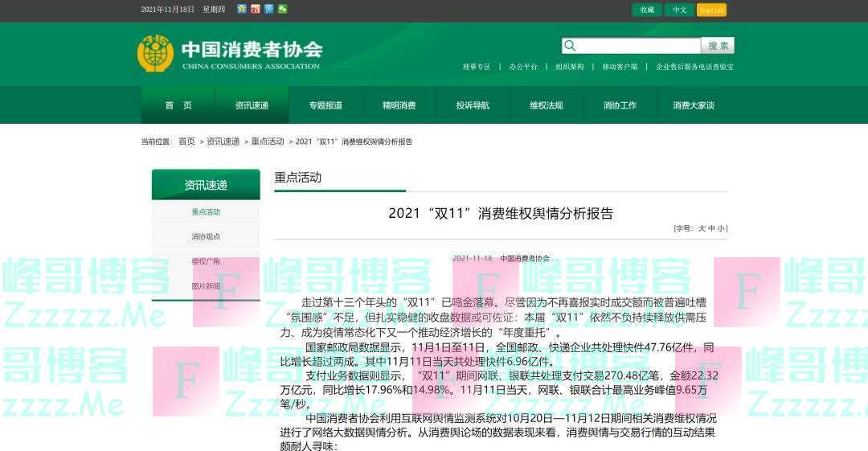The width and height of the screenshot is (868, 451).
Task: Open the 首页 home tab in the navigation bar
Action: click(x=178, y=105)
